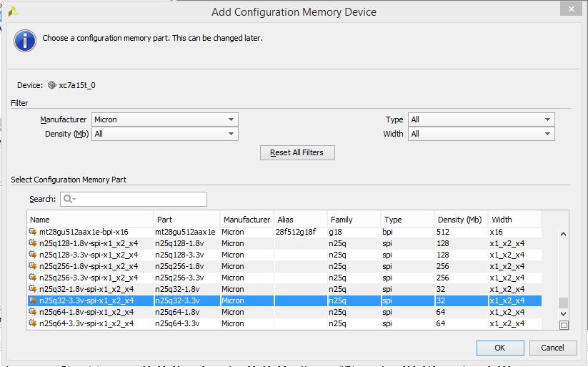Confirm selection with the OK button
The image size is (588, 367).
500,348
